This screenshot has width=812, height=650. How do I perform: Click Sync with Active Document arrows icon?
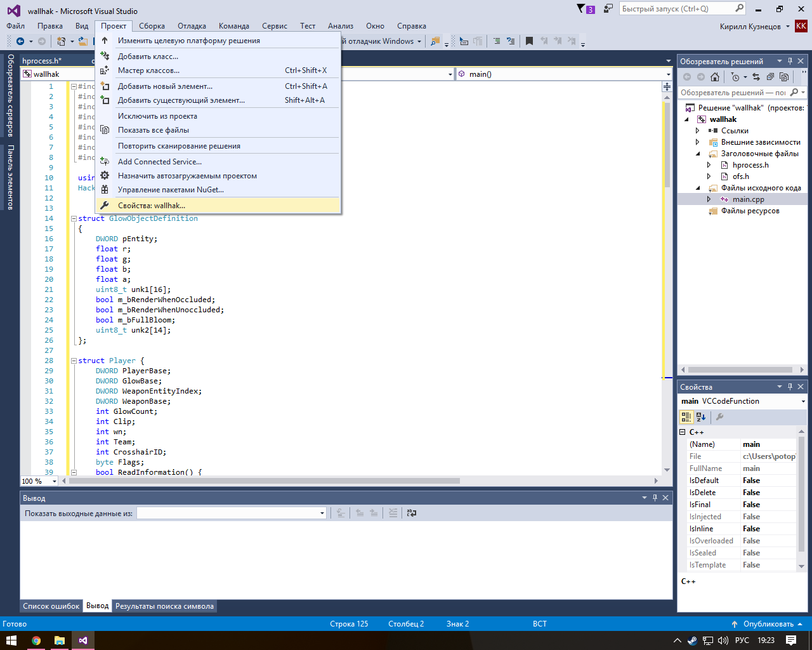[756, 77]
